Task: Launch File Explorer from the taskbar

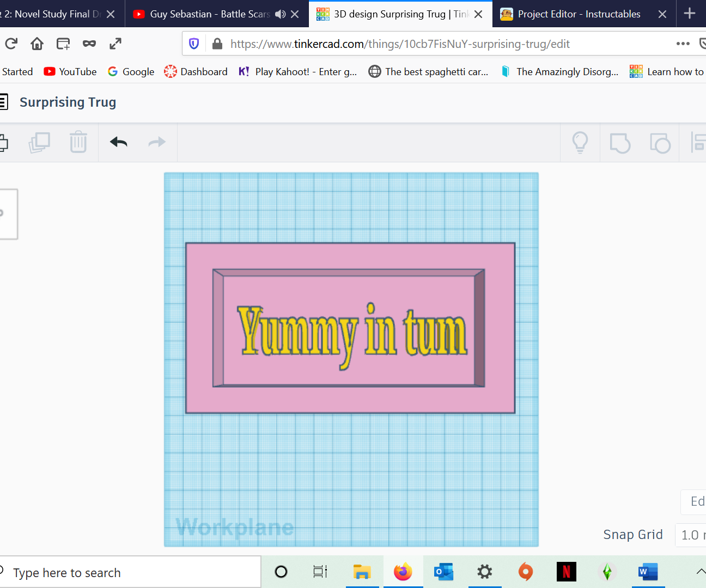Action: tap(362, 572)
